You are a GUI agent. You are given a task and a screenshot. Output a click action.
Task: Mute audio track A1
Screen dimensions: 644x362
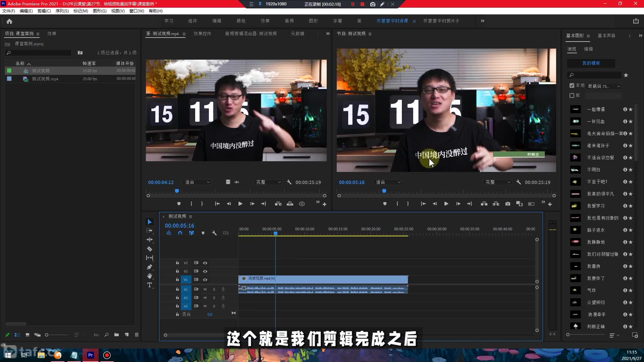coord(205,289)
